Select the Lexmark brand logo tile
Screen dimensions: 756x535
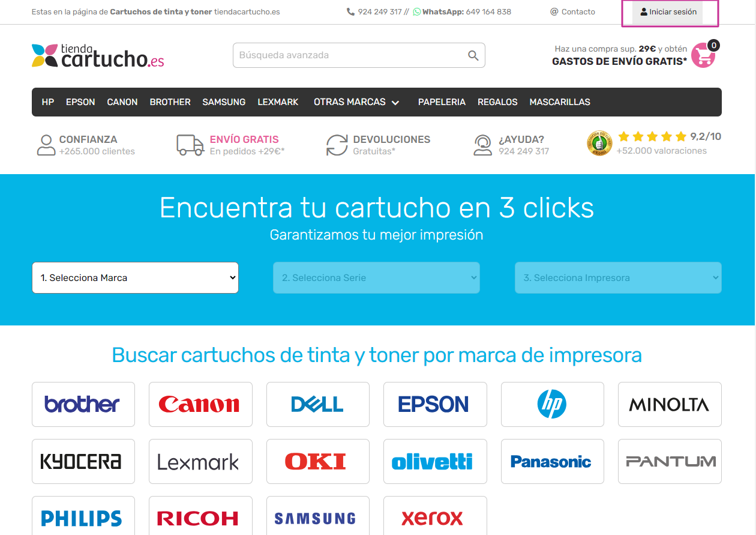point(200,461)
